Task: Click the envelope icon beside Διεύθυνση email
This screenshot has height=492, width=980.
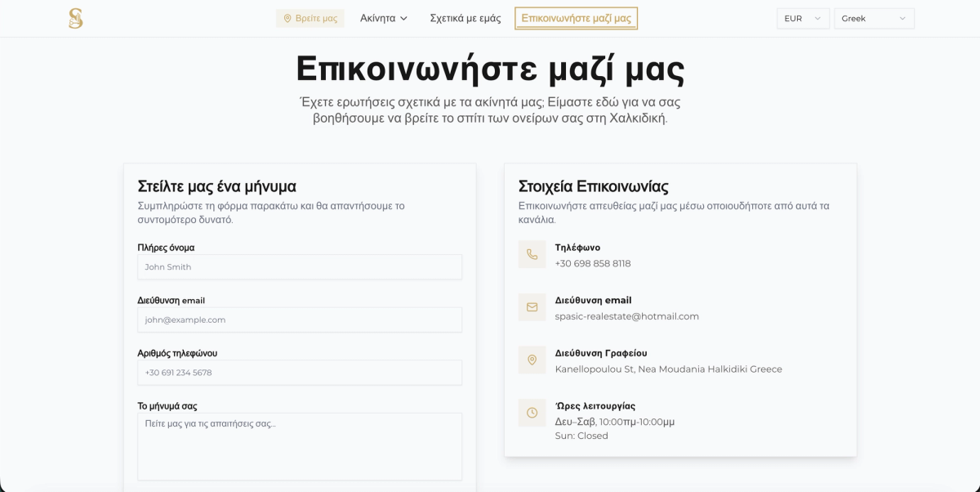Action: 532,307
